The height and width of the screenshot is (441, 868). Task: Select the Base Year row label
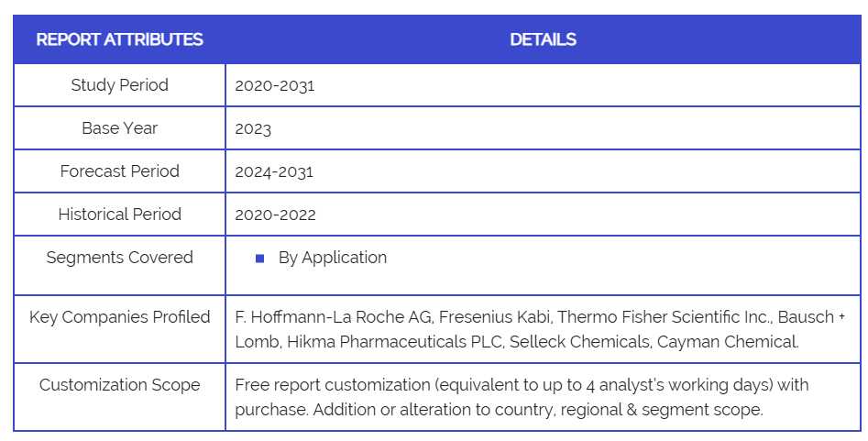[x=119, y=128]
